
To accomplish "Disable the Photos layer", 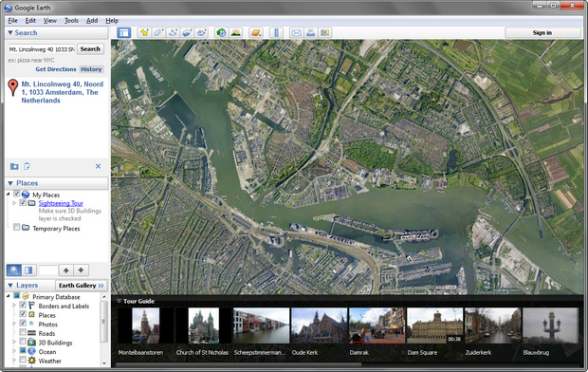I will (23, 323).
